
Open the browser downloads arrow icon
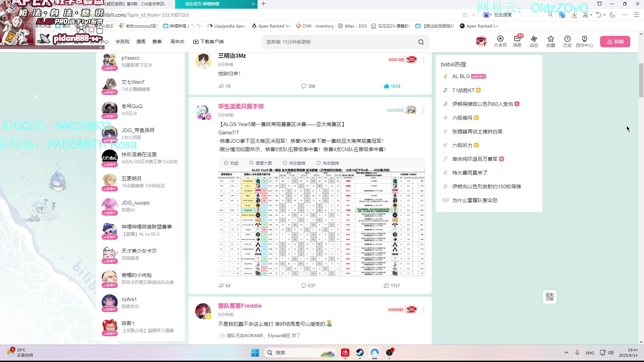coord(574,15)
